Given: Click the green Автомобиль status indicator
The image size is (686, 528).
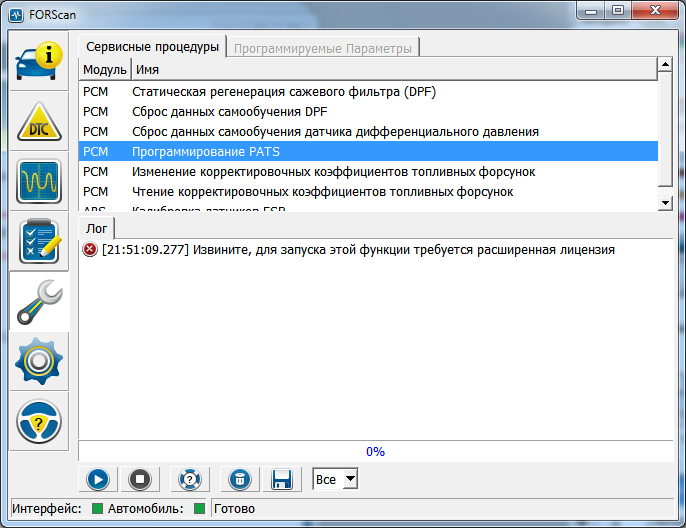Looking at the screenshot, I should coord(200,508).
